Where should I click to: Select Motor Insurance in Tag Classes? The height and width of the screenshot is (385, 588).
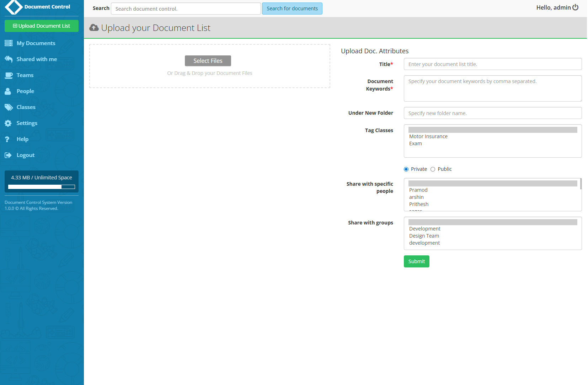(x=428, y=136)
